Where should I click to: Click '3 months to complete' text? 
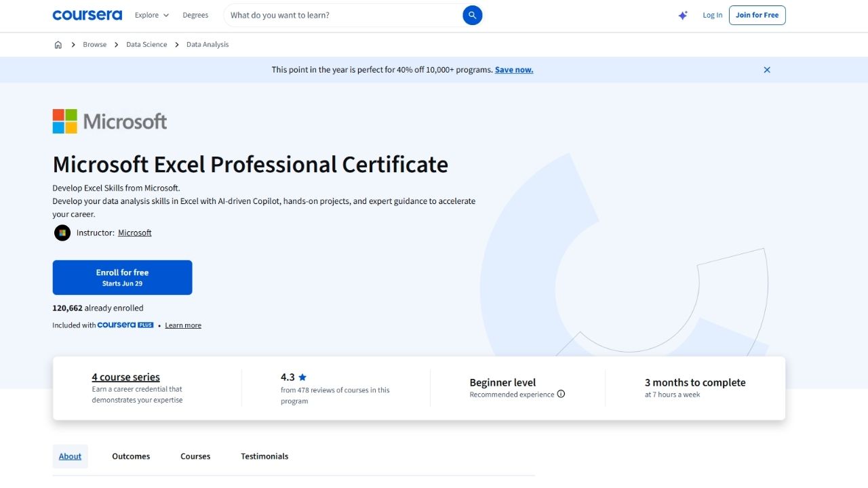coord(695,382)
